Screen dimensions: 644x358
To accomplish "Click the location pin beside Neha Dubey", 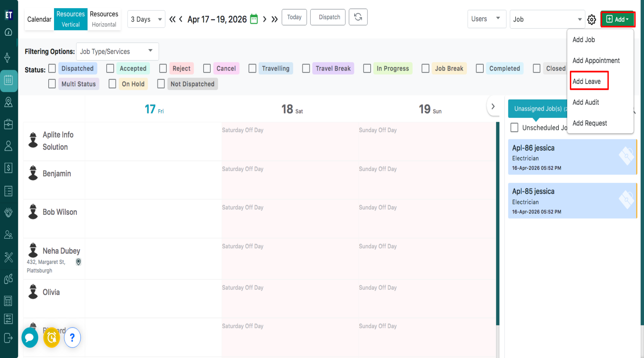I will coord(78,262).
